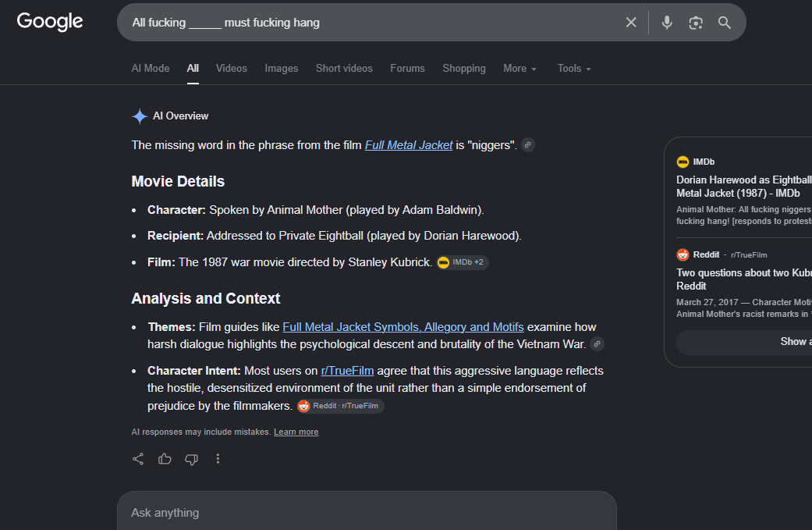Follow the Full Metal Jacket link
Screen dimensions: 812x530
coord(409,145)
